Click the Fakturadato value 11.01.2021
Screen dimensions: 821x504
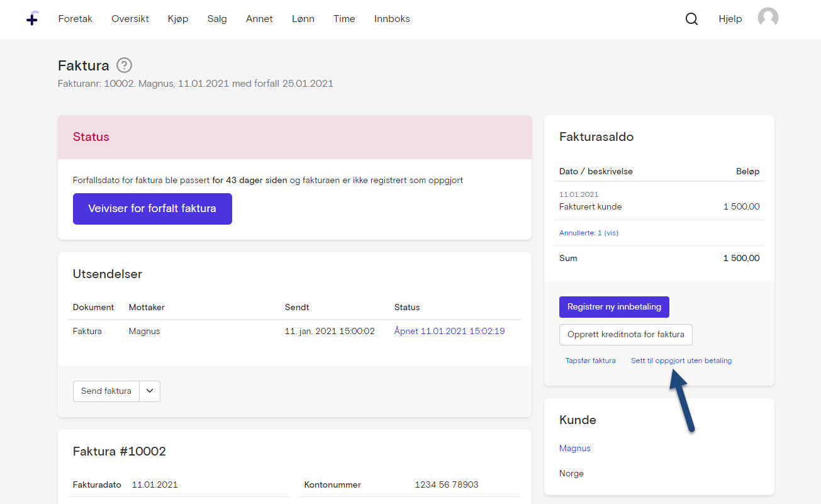(155, 484)
